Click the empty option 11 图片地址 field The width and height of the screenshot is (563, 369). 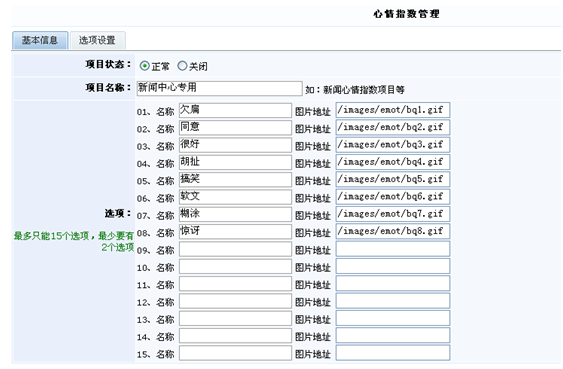(x=393, y=283)
